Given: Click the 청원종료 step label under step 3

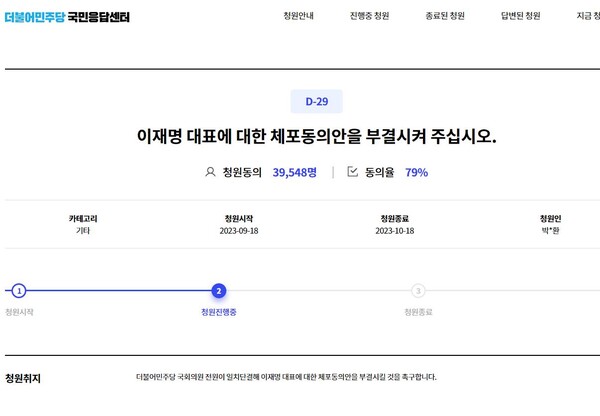Looking at the screenshot, I should tap(418, 312).
